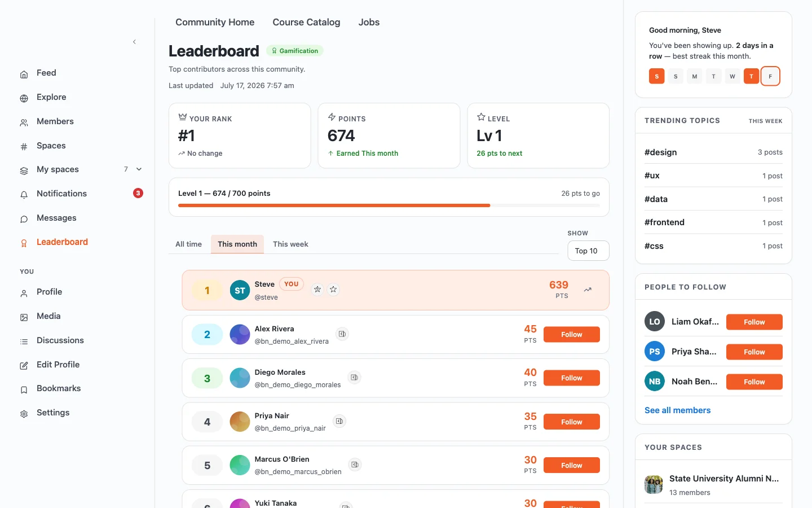Click the My spaces layers icon
This screenshot has width=812, height=508.
coord(24,170)
